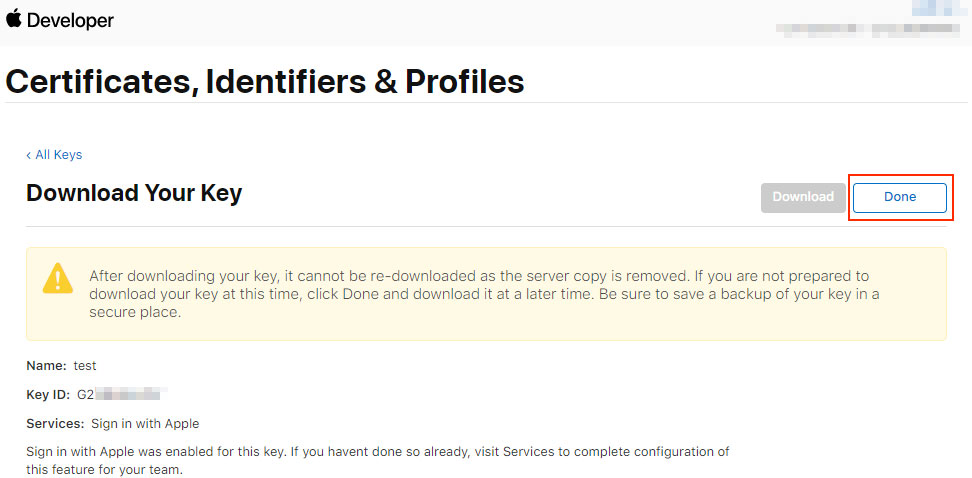Select the Key ID value starting G2

123,395
